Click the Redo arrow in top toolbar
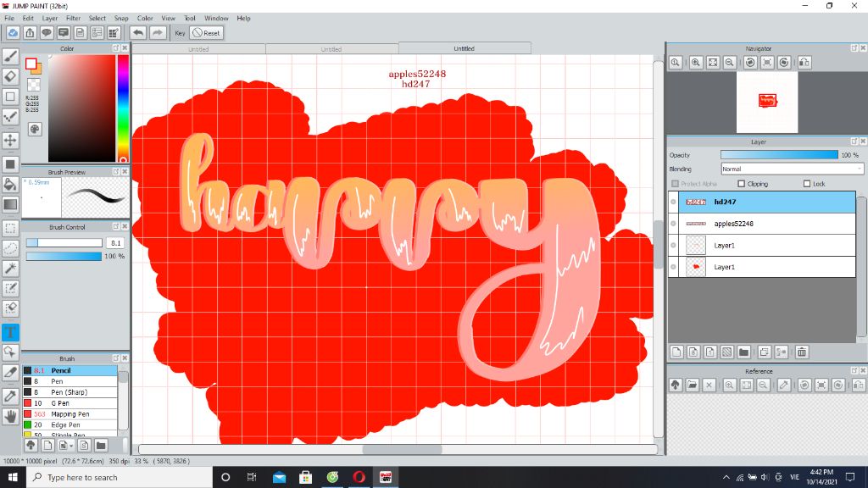 pos(158,33)
